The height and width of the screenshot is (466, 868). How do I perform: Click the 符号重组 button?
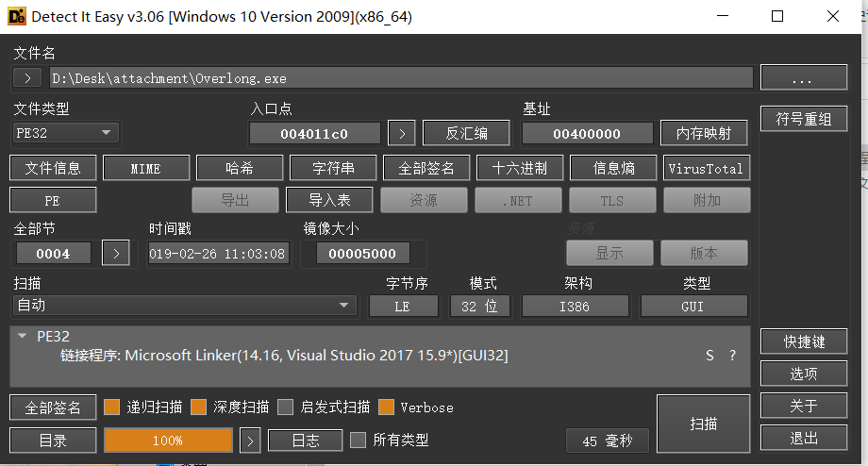click(x=804, y=119)
